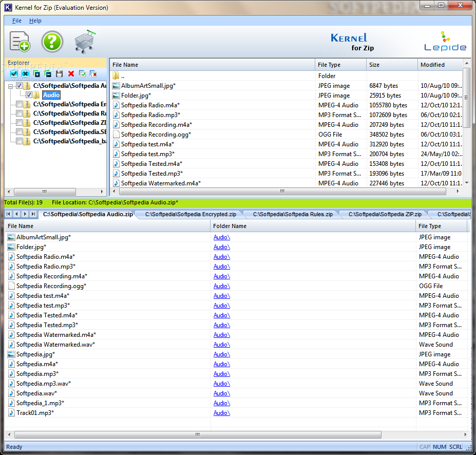
Task: Sort lower list by Folder Name header
Action: pyautogui.click(x=313, y=226)
